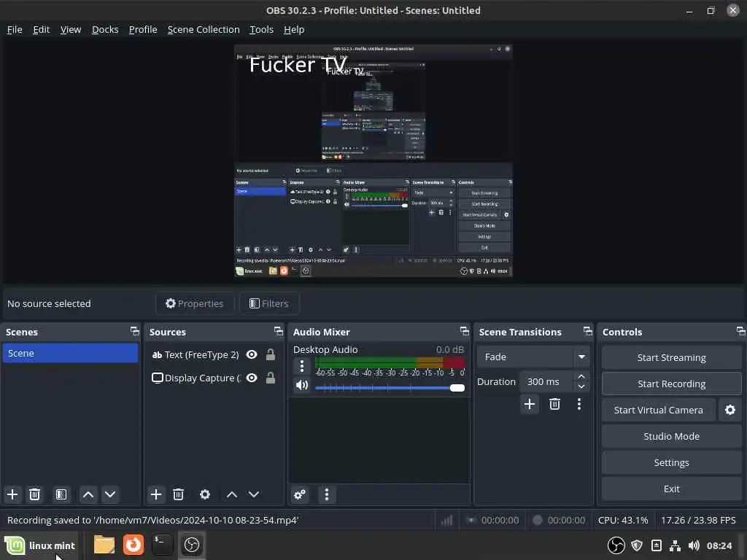Hide the Text (FreeType 2) source

[252, 354]
